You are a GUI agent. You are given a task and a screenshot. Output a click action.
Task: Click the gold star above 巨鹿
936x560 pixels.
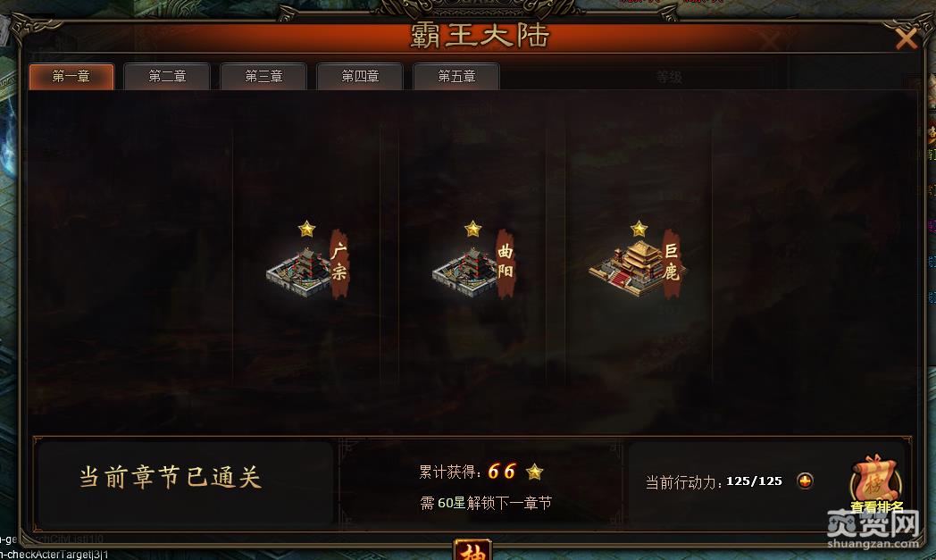639,229
